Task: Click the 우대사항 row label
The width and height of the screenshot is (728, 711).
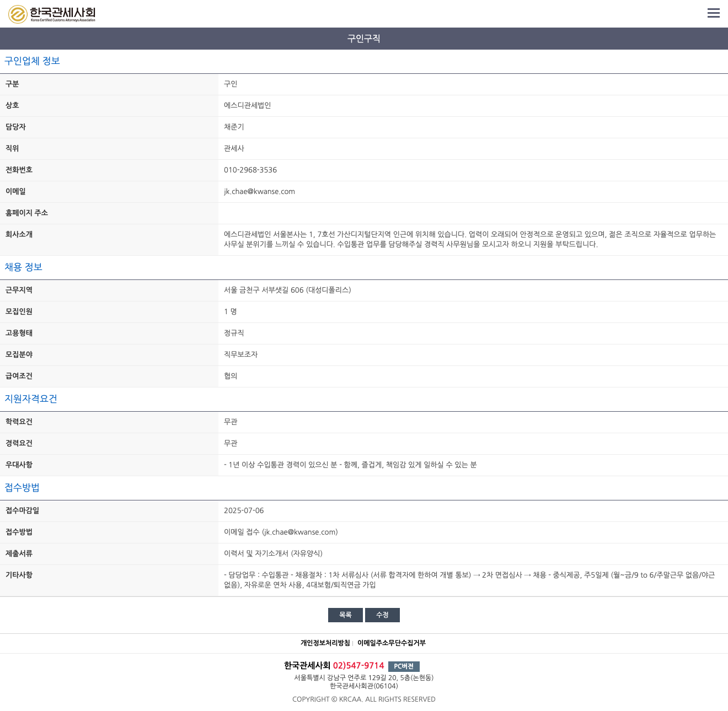Action: (19, 465)
